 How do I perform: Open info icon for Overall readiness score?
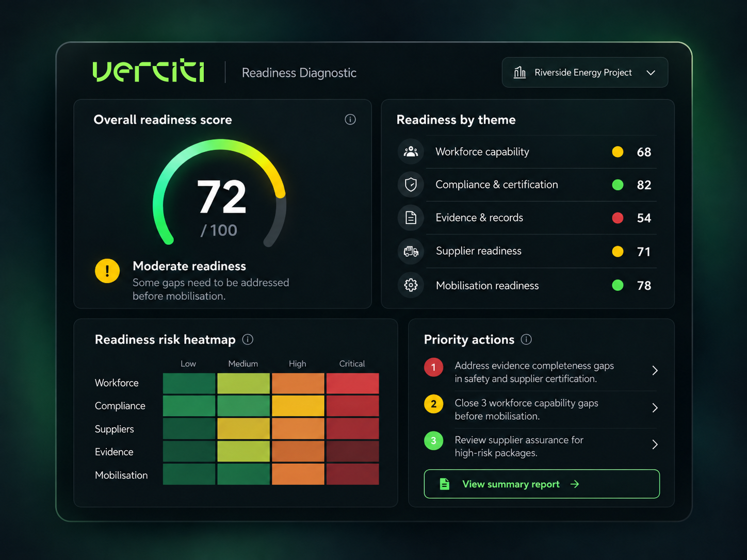[x=350, y=120]
